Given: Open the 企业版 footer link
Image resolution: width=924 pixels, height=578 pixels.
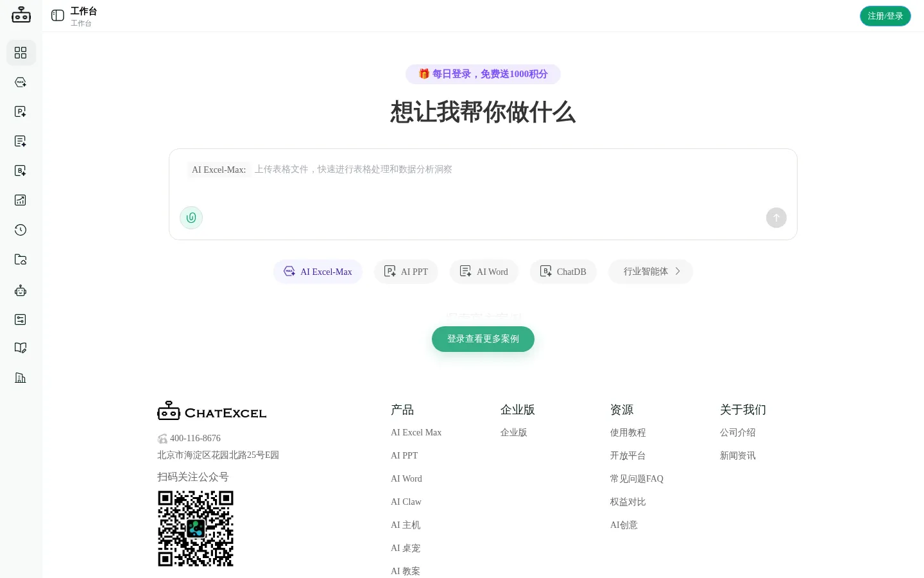Looking at the screenshot, I should [514, 433].
